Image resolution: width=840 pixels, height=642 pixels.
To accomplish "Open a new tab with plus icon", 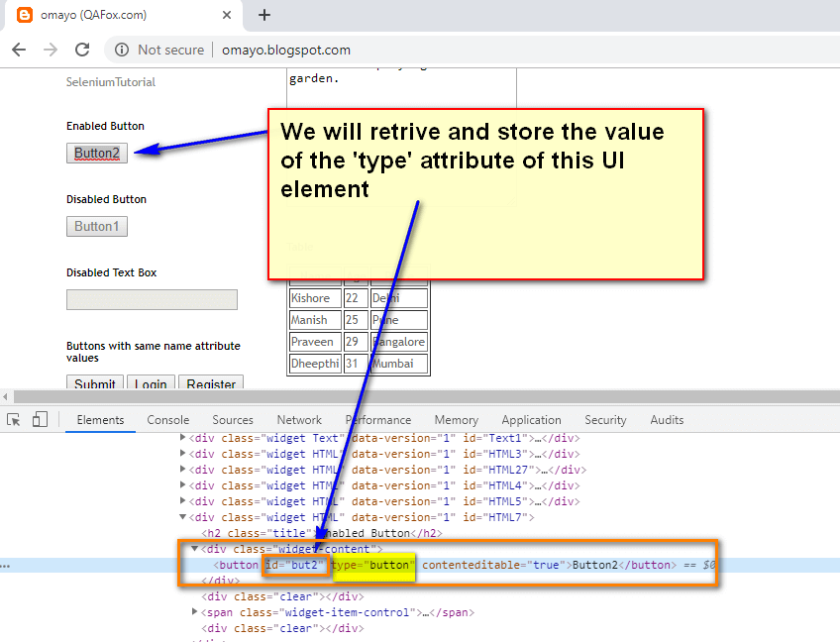I will pos(264,15).
